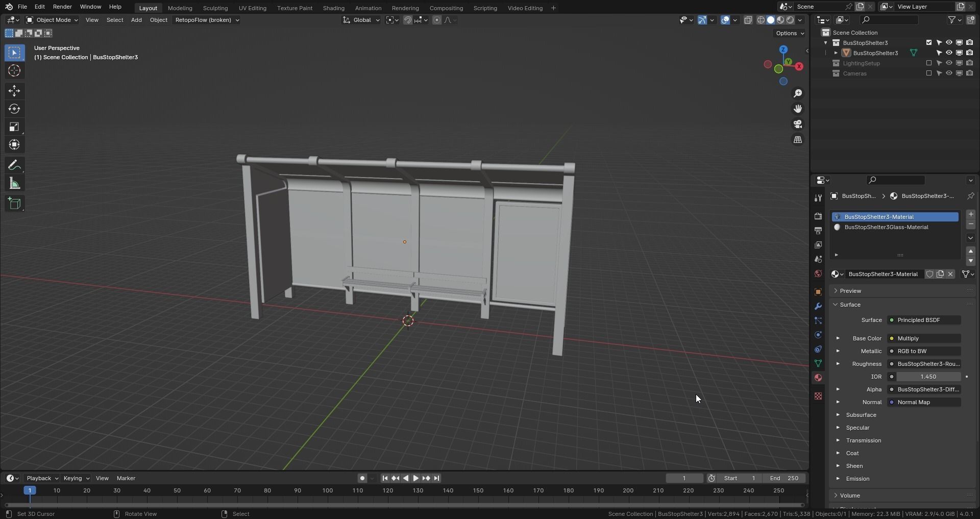Screen dimensions: 980x519
Task: Open Render properties tab
Action: pyautogui.click(x=818, y=216)
